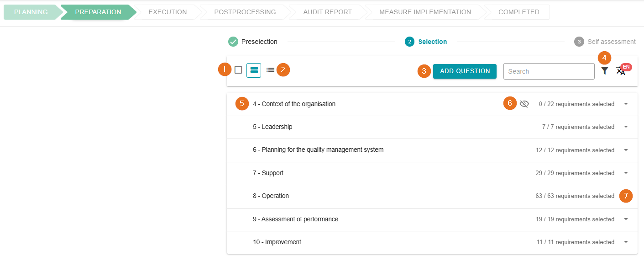Image resolution: width=644 pixels, height=262 pixels.
Task: Click the Preselection green checkmark step icon
Action: [x=233, y=42]
